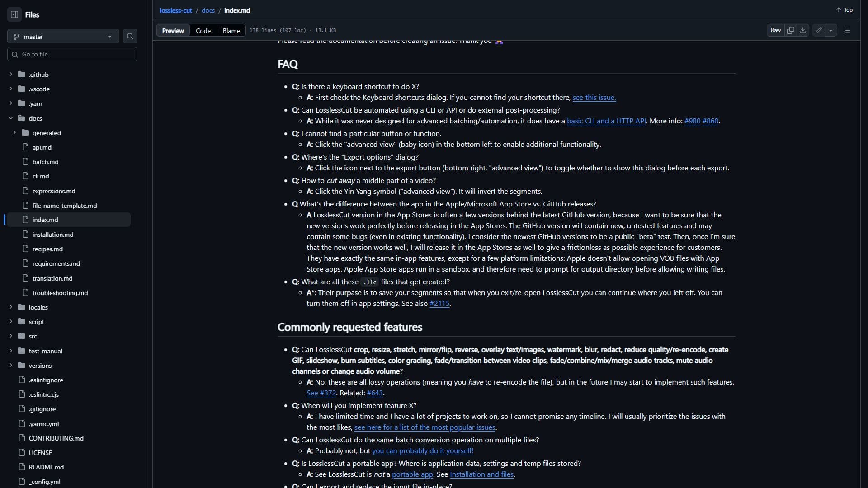Open the Raw file view
The image size is (868, 488).
tap(776, 30)
